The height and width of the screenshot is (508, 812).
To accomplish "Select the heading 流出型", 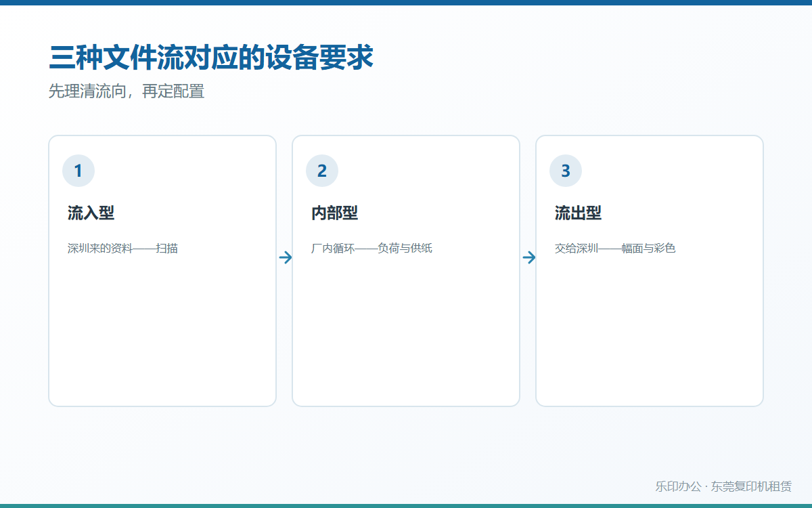I will point(579,213).
